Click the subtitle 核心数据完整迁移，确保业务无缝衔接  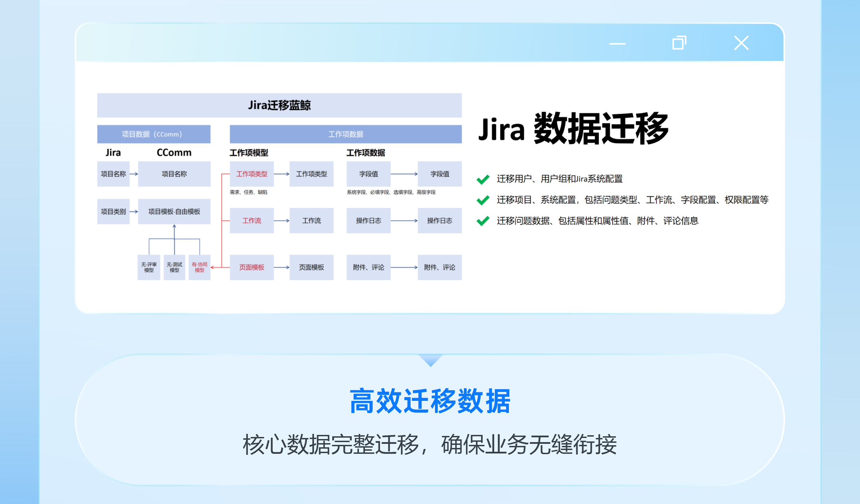(430, 445)
